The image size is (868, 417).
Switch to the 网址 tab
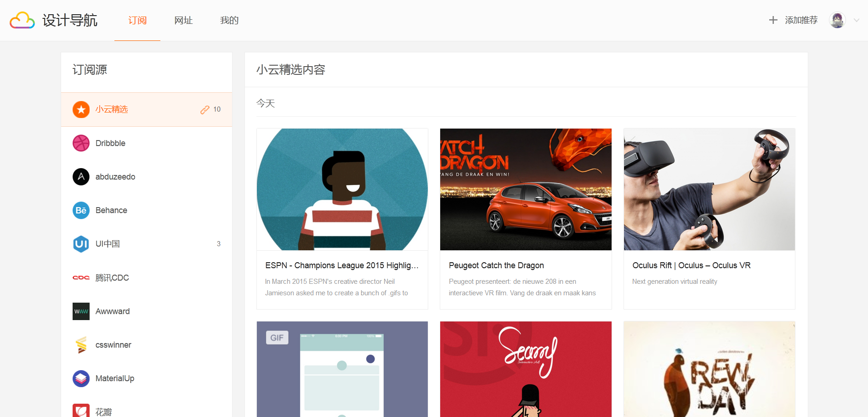point(183,20)
